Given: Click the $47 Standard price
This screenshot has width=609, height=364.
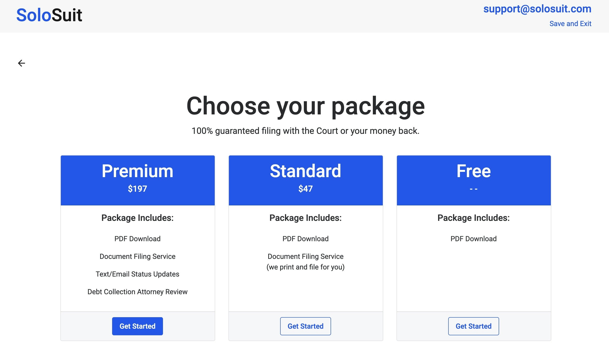Looking at the screenshot, I should point(305,189).
